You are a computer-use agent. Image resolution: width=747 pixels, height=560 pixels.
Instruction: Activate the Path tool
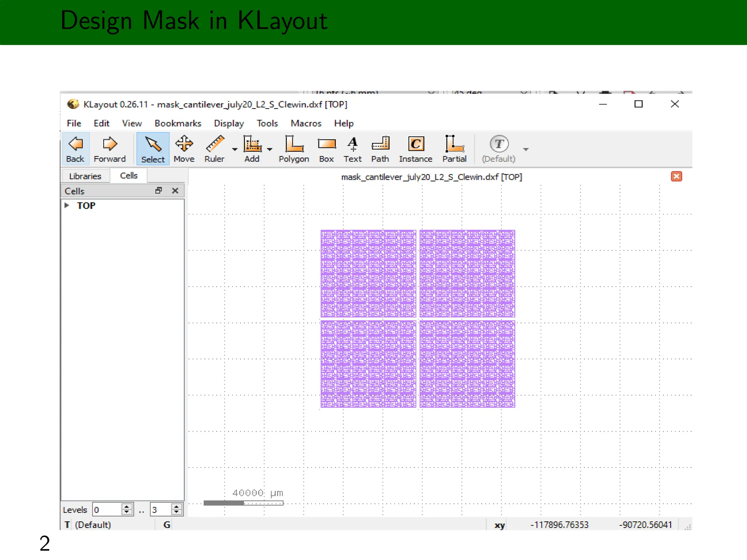[x=380, y=149]
